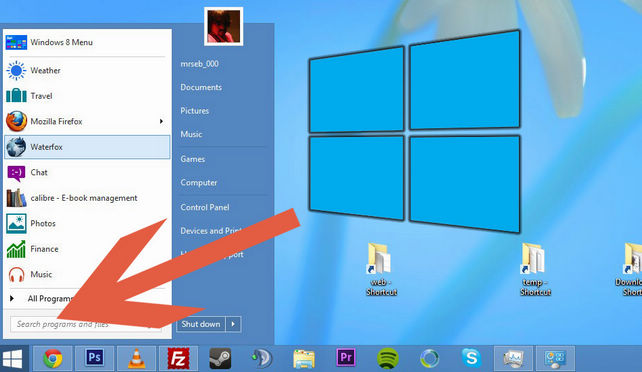This screenshot has height=372, width=642.
Task: Open VLC media player cone icon
Action: click(136, 359)
